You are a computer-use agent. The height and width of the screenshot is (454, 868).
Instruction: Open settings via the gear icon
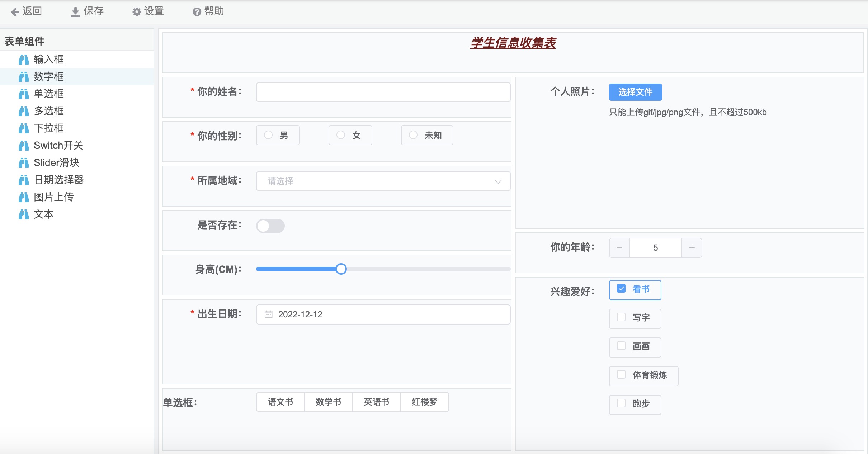click(137, 12)
